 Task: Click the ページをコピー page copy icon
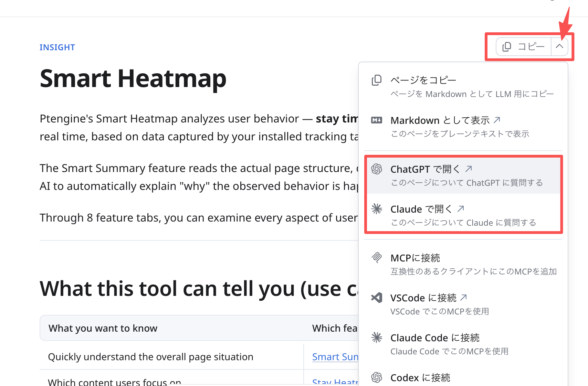pyautogui.click(x=377, y=80)
